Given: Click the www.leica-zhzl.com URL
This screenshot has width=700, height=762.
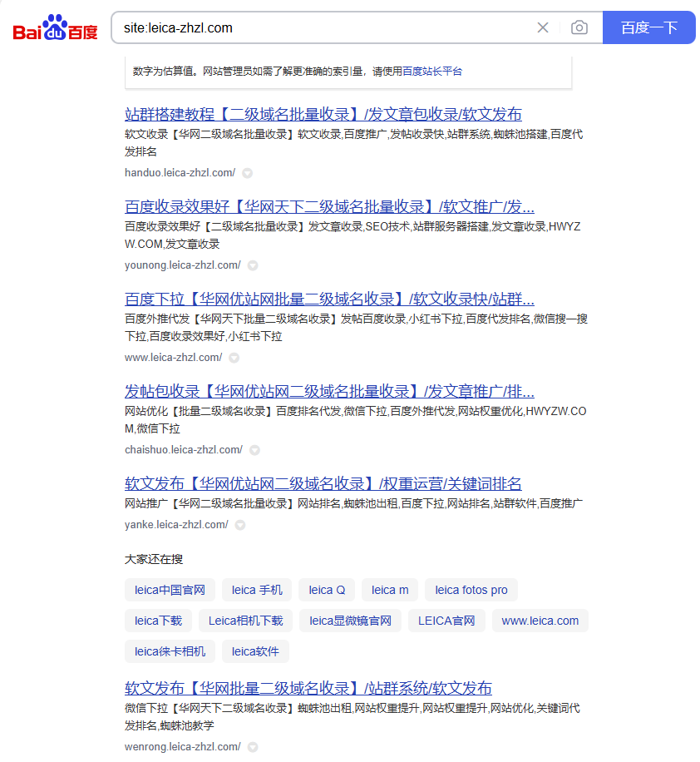Looking at the screenshot, I should point(174,357).
